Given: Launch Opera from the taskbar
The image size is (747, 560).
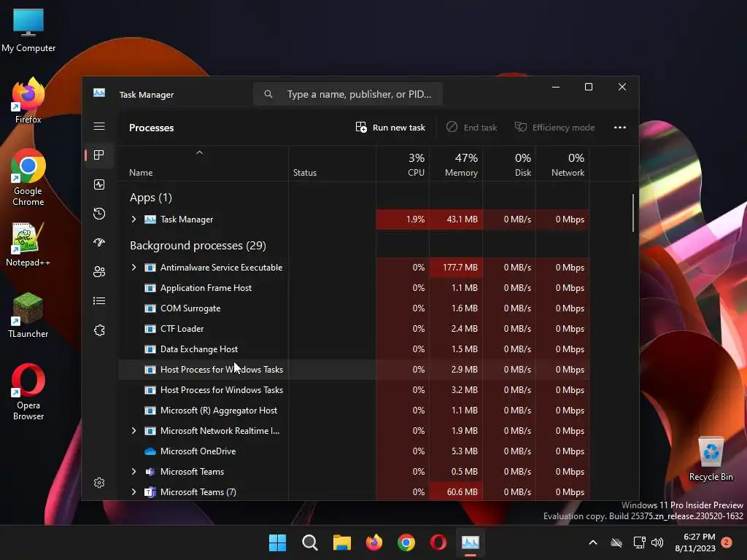Looking at the screenshot, I should (x=438, y=542).
